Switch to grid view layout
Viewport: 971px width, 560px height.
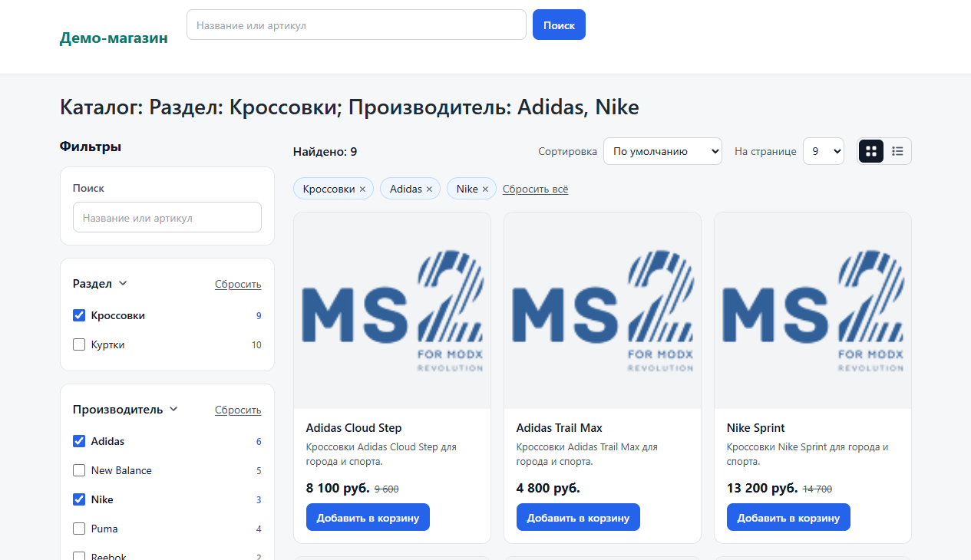point(871,151)
